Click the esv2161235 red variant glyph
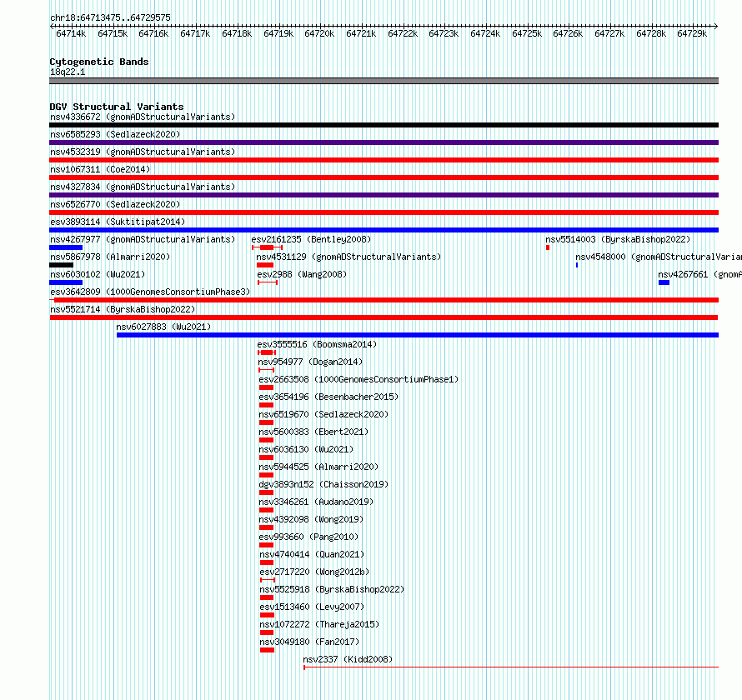The width and height of the screenshot is (742, 700). tap(268, 247)
